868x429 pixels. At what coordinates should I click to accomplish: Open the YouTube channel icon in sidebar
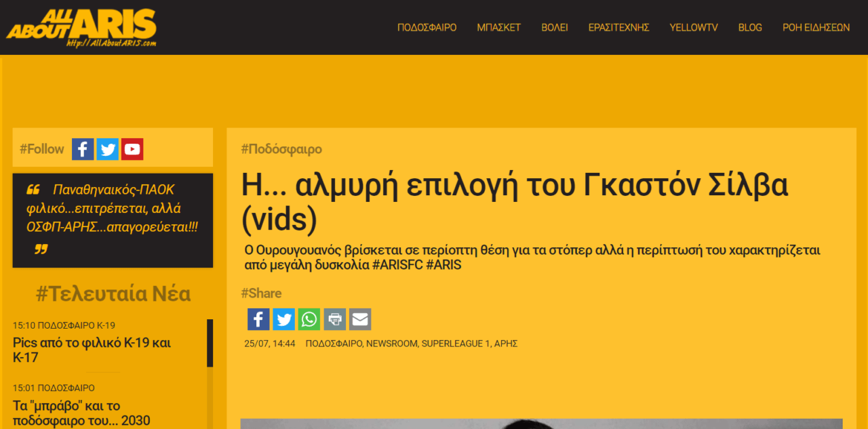click(132, 149)
